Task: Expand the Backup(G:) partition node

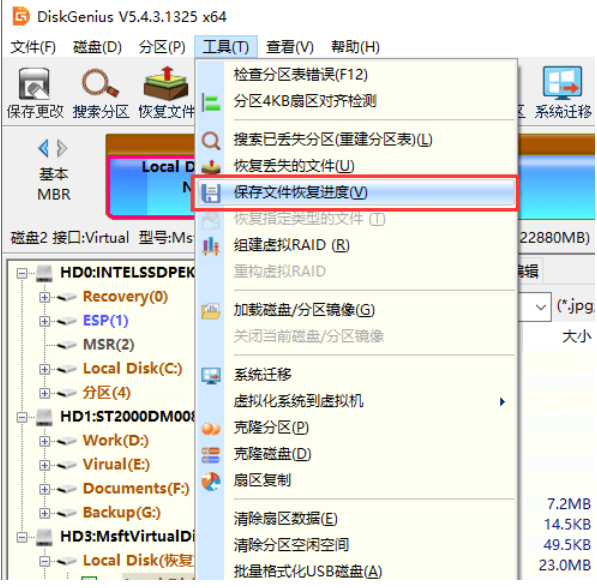Action: pos(45,513)
